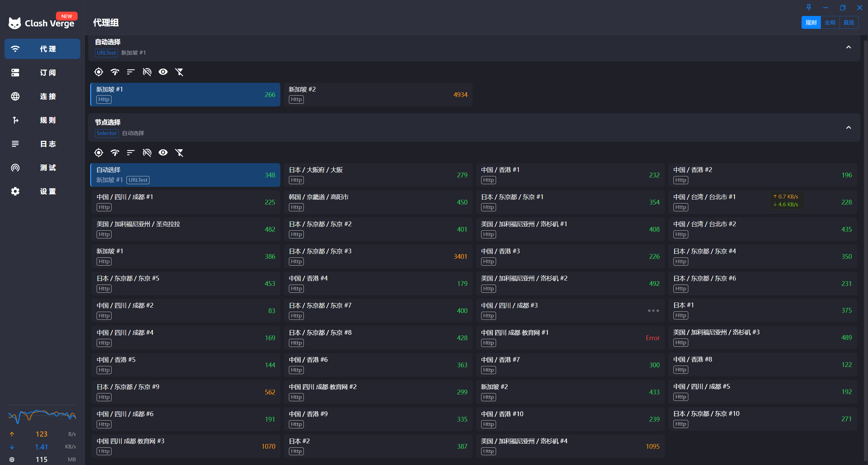Open the 日志 sidebar tab

(42, 144)
